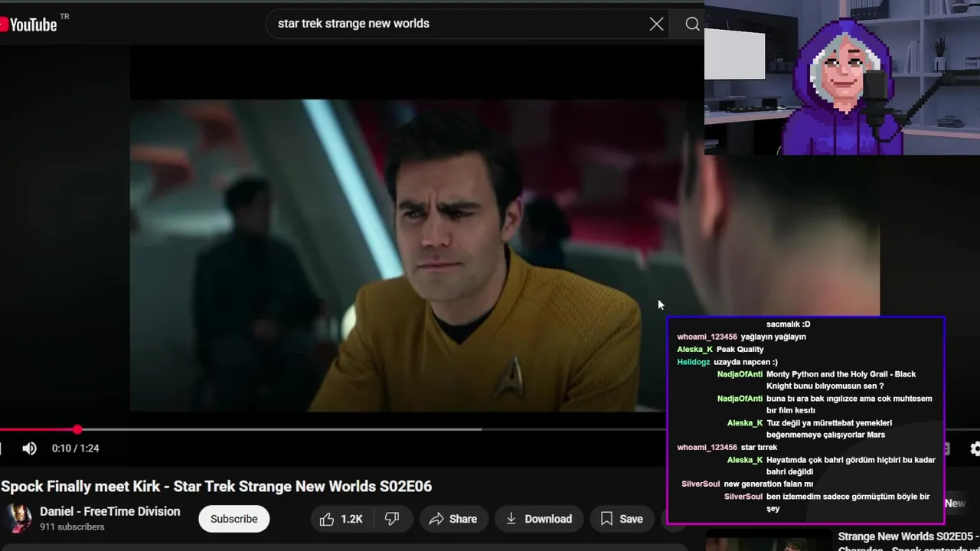980x551 pixels.
Task: Click Aleska_K's 'Peak Quality' message
Action: tap(740, 350)
